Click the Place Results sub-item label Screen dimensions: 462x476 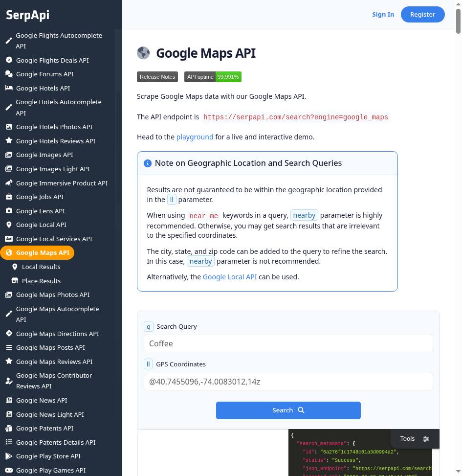41,281
